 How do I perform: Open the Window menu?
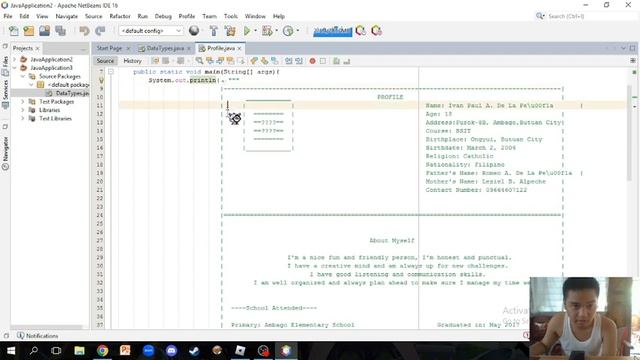click(x=255, y=16)
